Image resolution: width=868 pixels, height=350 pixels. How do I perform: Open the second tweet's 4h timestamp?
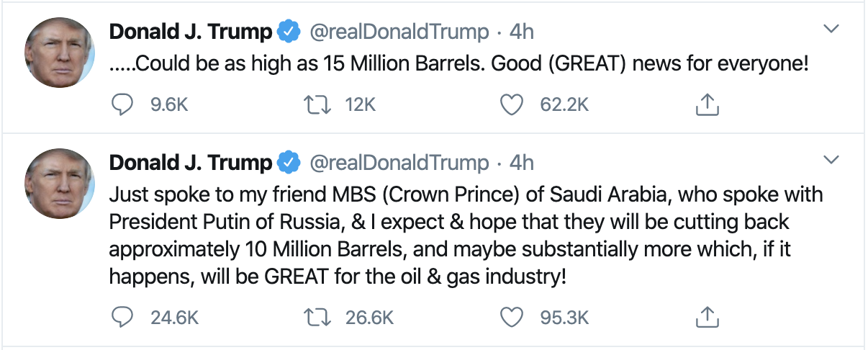coord(521,163)
